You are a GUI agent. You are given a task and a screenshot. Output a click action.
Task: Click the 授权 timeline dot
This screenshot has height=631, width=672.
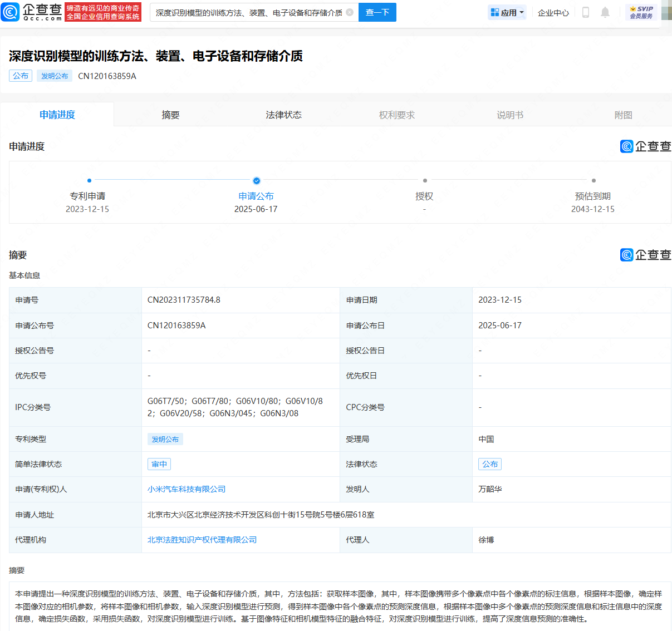point(425,180)
